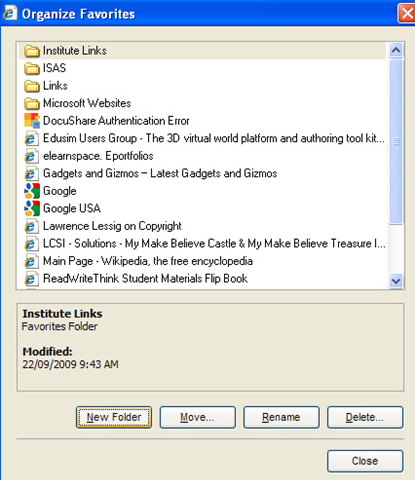Click the Google USA favicon
Viewport: 415px width, 480px height.
pyautogui.click(x=32, y=209)
